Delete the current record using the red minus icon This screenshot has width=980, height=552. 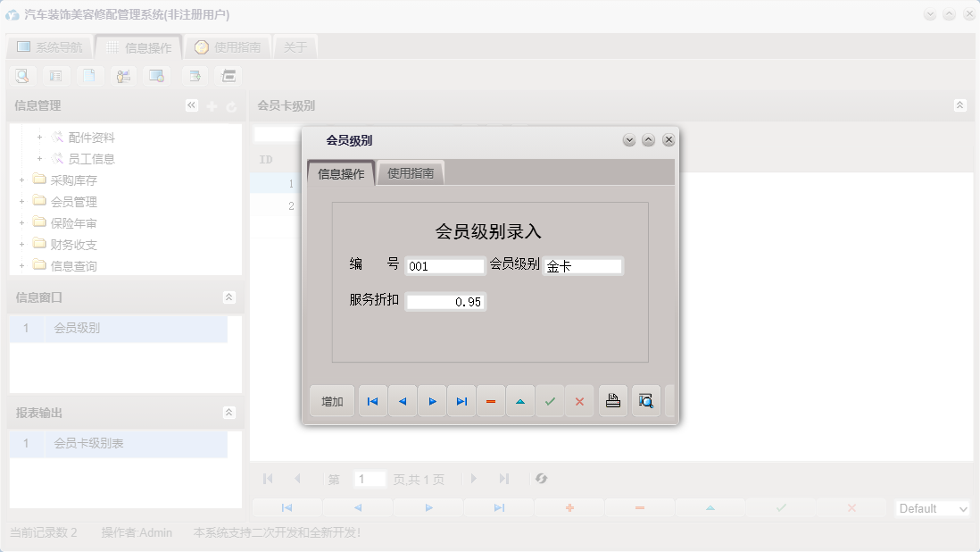(x=491, y=401)
